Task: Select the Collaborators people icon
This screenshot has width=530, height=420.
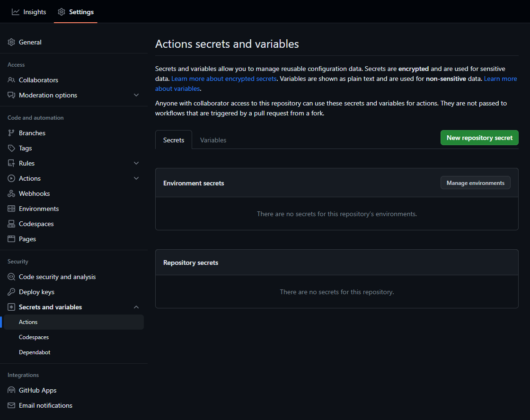Action: click(11, 80)
